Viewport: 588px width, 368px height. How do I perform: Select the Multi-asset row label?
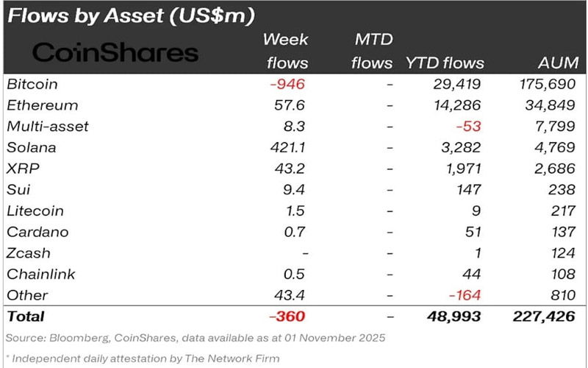pos(47,126)
